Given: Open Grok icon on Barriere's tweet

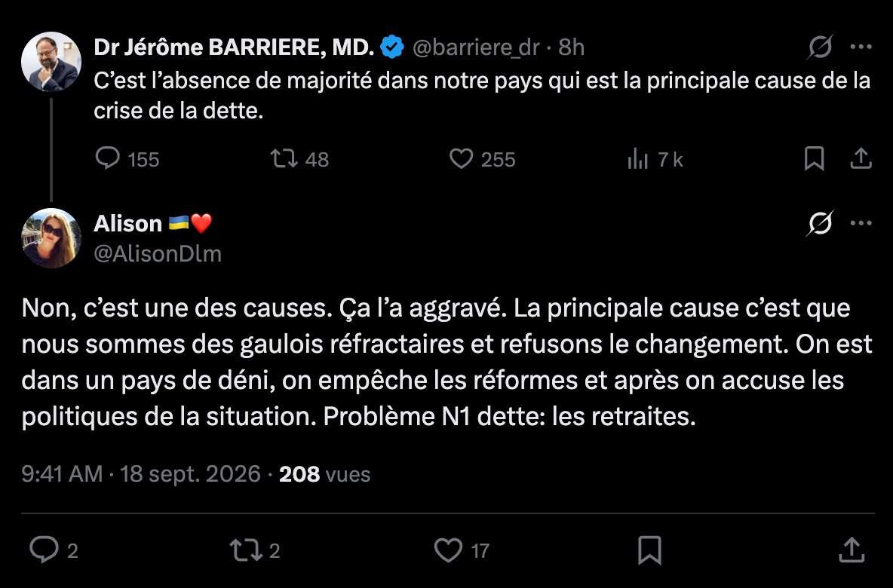Looking at the screenshot, I should 820,47.
